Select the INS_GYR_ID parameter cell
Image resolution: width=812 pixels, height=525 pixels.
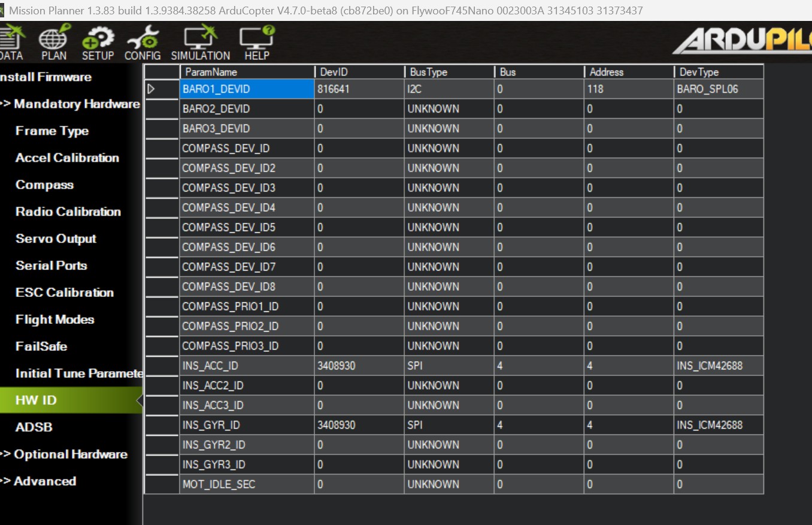tap(247, 425)
